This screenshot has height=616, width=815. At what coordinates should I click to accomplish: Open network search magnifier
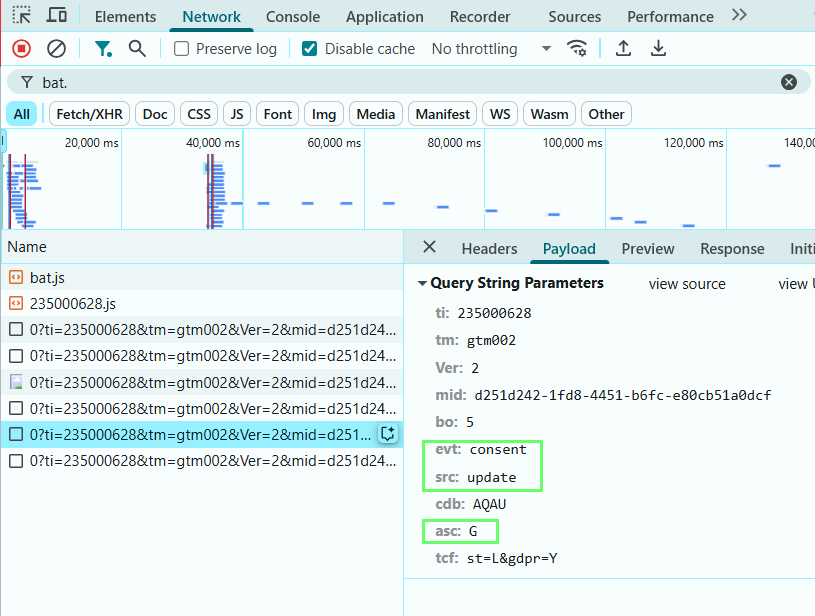pyautogui.click(x=137, y=48)
